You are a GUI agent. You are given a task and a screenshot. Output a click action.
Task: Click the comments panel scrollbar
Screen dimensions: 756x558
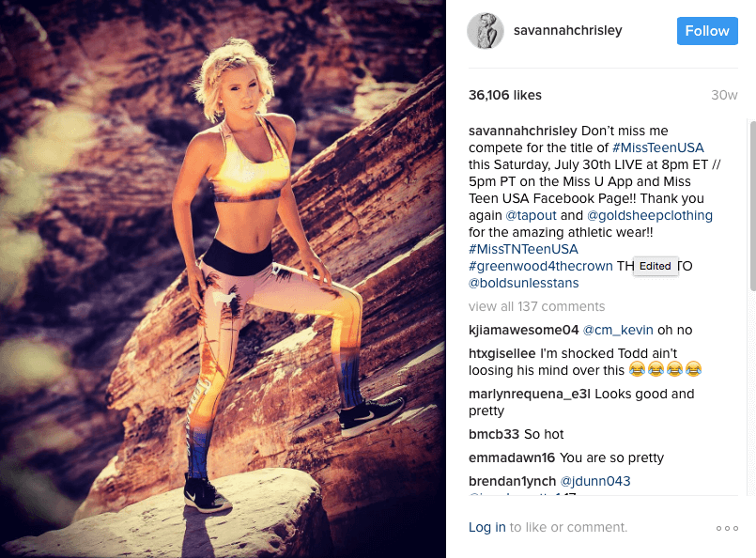point(752,206)
